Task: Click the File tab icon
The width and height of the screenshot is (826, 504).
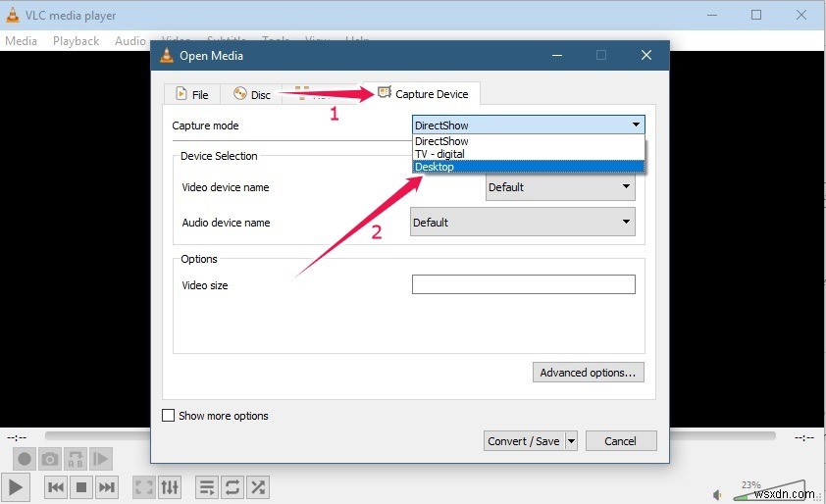Action: pyautogui.click(x=181, y=94)
